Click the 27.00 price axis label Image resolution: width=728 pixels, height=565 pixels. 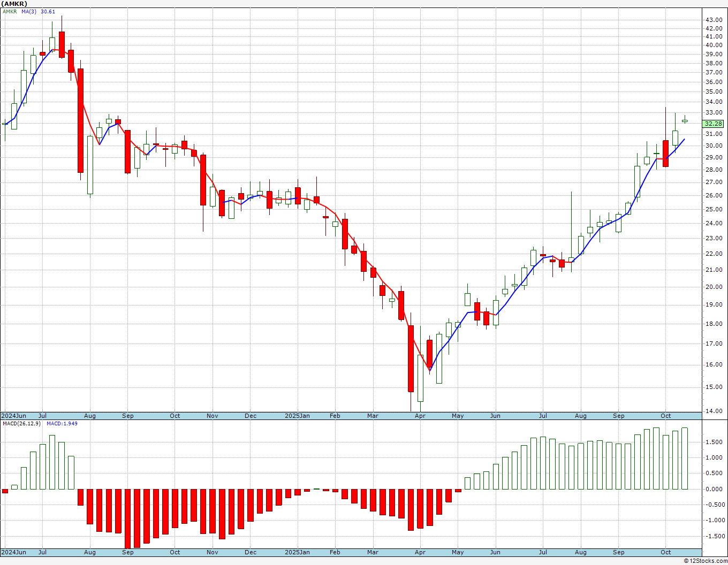coord(714,182)
